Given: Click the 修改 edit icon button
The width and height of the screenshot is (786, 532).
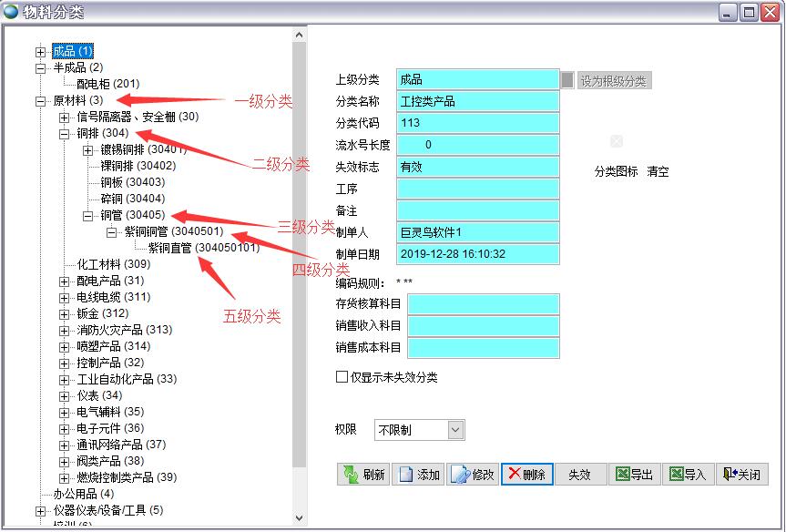Looking at the screenshot, I should (472, 475).
